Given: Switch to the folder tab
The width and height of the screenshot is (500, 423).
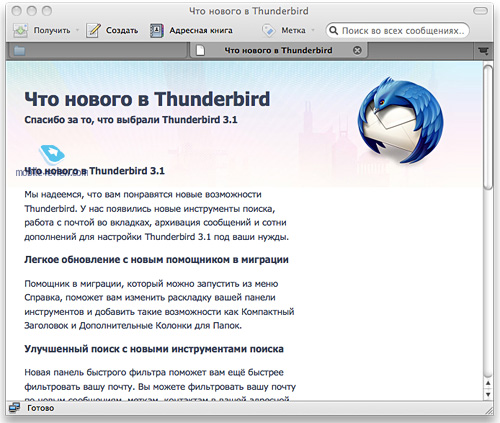Looking at the screenshot, I should coord(97,51).
